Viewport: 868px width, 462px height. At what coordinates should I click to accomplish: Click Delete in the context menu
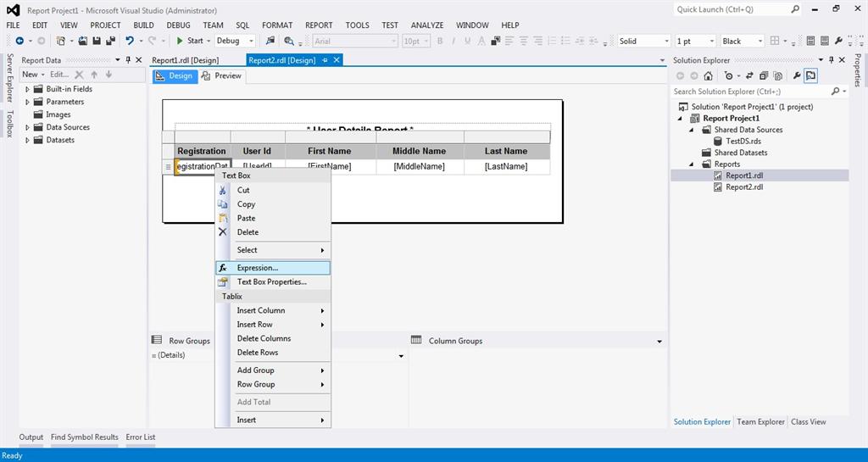pos(273,232)
